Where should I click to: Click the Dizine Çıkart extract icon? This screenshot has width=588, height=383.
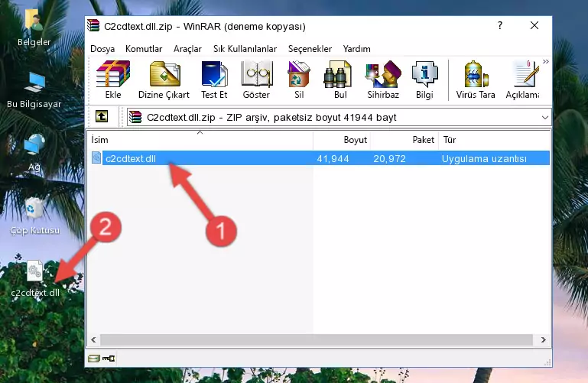[164, 80]
